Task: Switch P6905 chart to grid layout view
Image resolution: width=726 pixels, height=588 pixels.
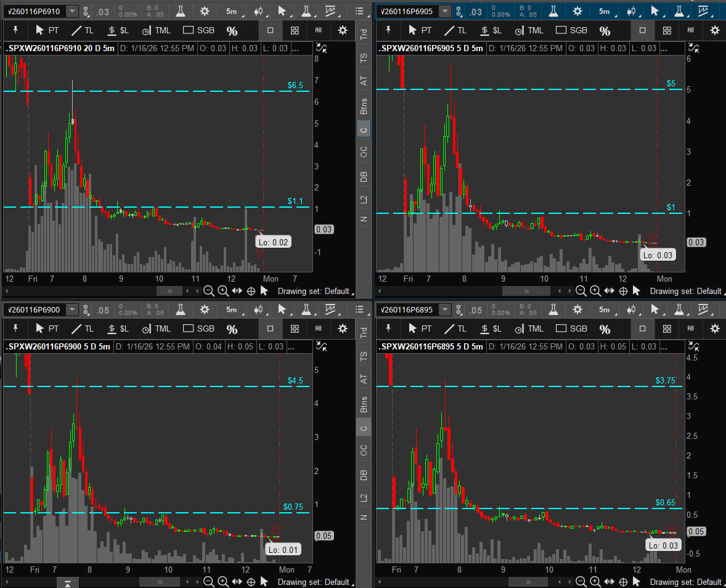Action: click(666, 30)
